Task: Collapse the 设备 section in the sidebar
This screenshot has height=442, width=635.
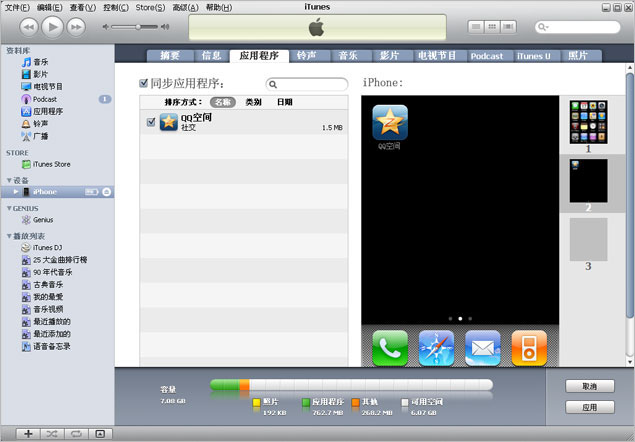Action: coord(9,180)
